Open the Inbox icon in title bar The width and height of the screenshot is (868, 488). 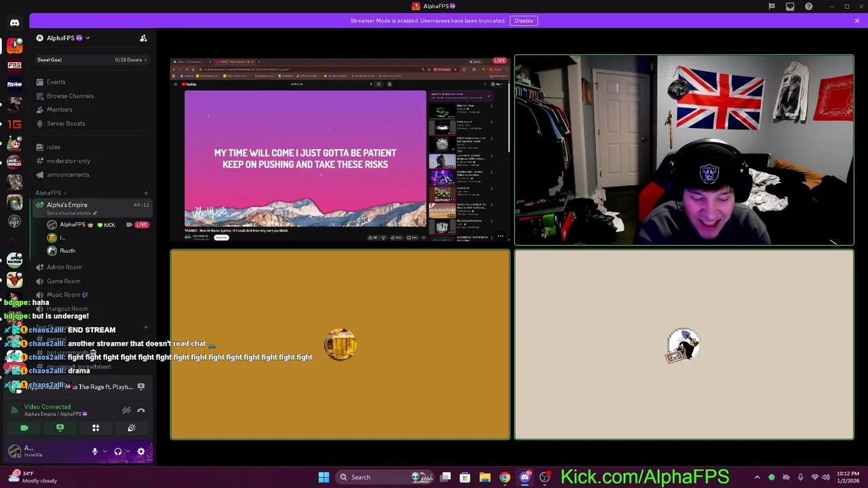(x=790, y=6)
